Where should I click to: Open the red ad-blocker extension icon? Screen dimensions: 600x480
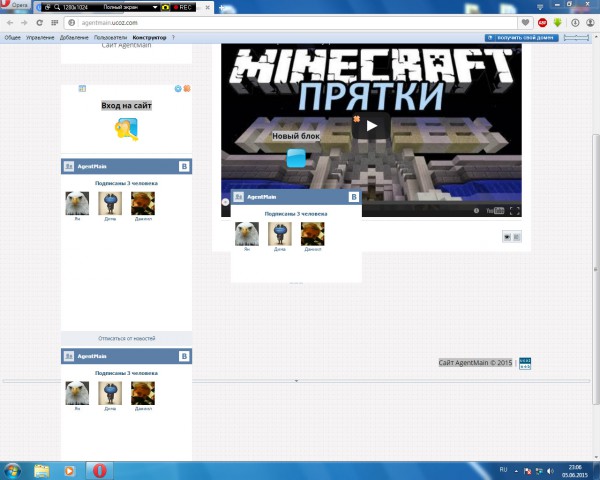click(x=542, y=23)
